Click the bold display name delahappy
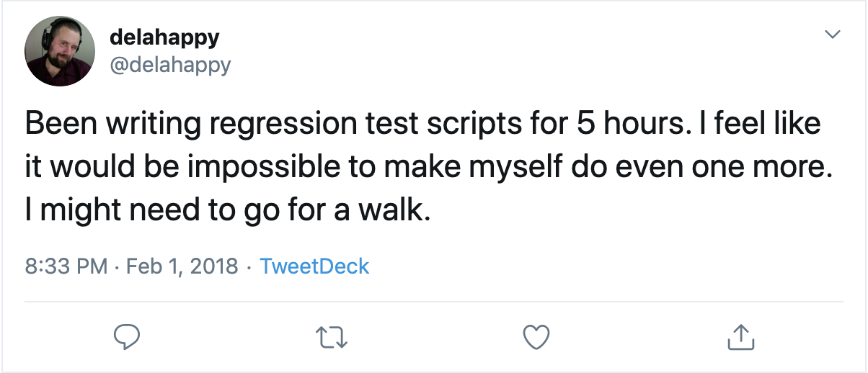The height and width of the screenshot is (373, 868). 164,36
